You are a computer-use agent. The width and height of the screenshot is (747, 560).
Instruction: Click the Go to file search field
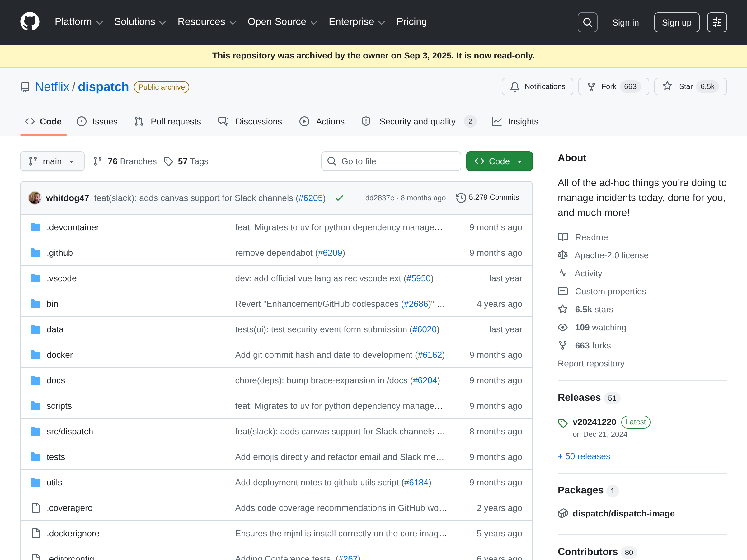tap(391, 161)
